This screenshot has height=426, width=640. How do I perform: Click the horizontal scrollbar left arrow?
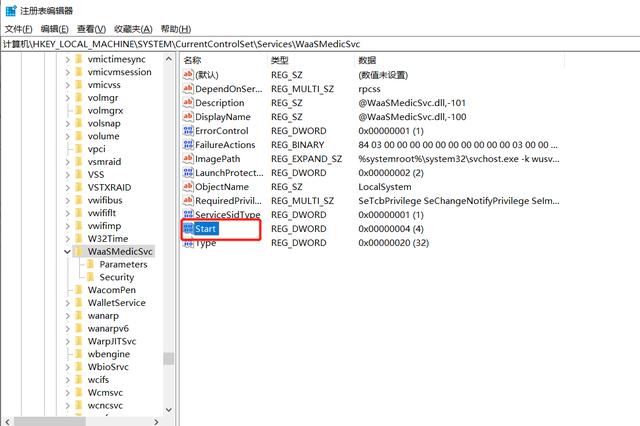tap(7, 422)
